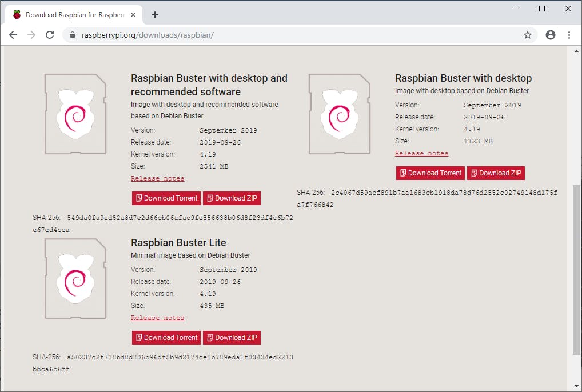Viewport: 582px width, 392px height.
Task: Click the 435 MB size value
Action: coord(212,306)
